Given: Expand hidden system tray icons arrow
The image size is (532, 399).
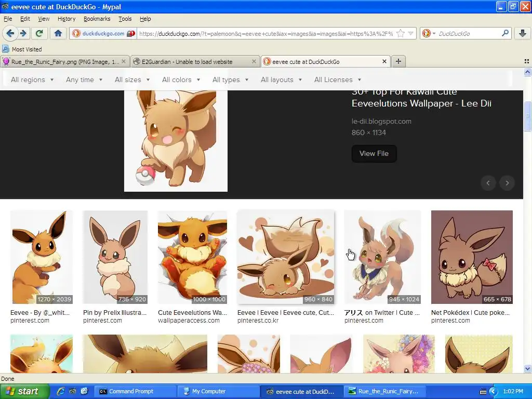Looking at the screenshot, I should [494, 391].
